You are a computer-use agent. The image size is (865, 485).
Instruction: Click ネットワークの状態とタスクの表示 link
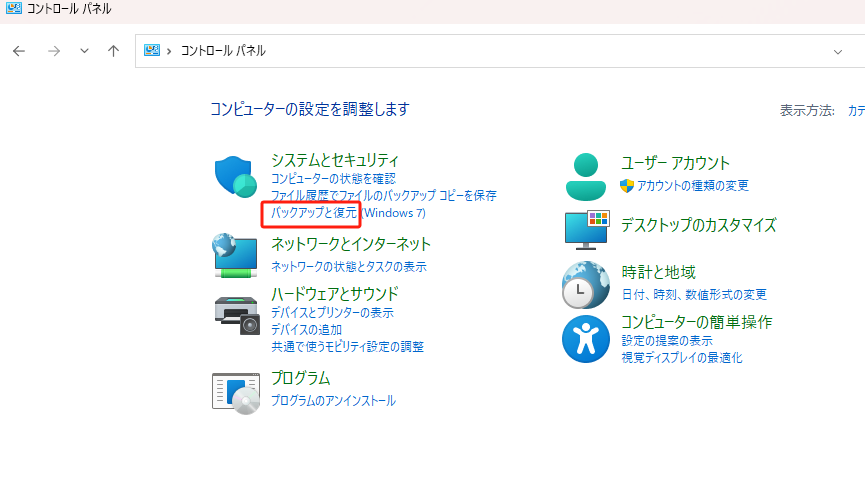click(x=349, y=266)
